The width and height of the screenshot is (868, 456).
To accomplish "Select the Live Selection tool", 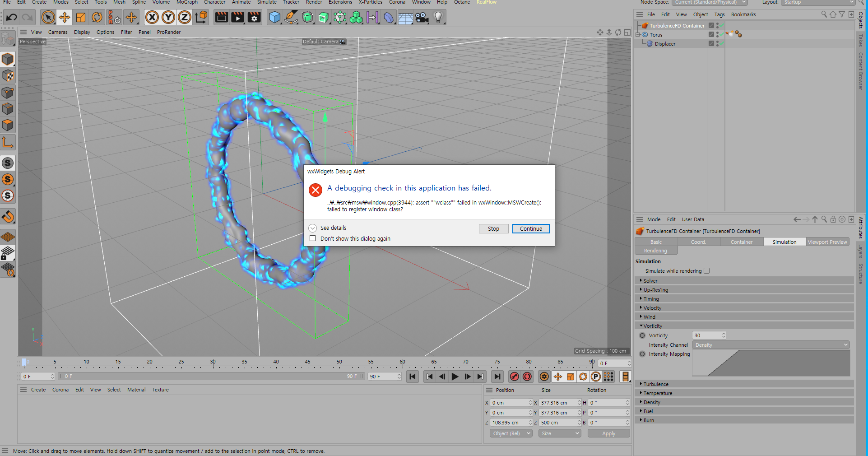I will pyautogui.click(x=48, y=18).
